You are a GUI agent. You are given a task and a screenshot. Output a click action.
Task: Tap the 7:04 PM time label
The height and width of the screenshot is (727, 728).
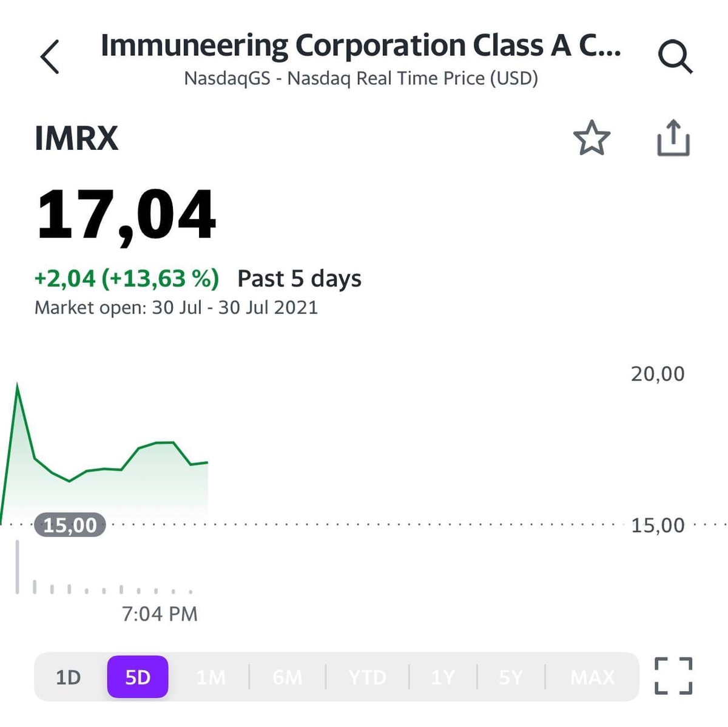tap(160, 614)
